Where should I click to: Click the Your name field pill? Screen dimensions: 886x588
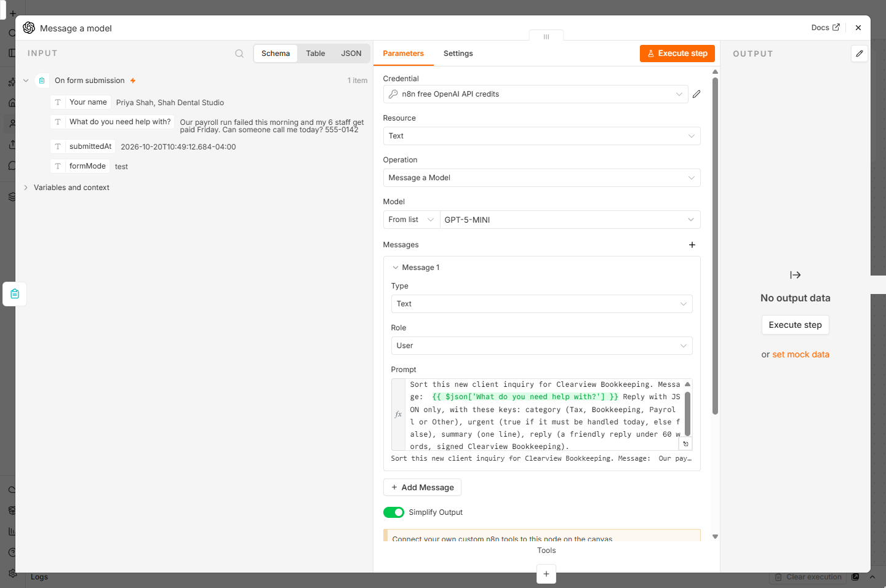pyautogui.click(x=81, y=102)
